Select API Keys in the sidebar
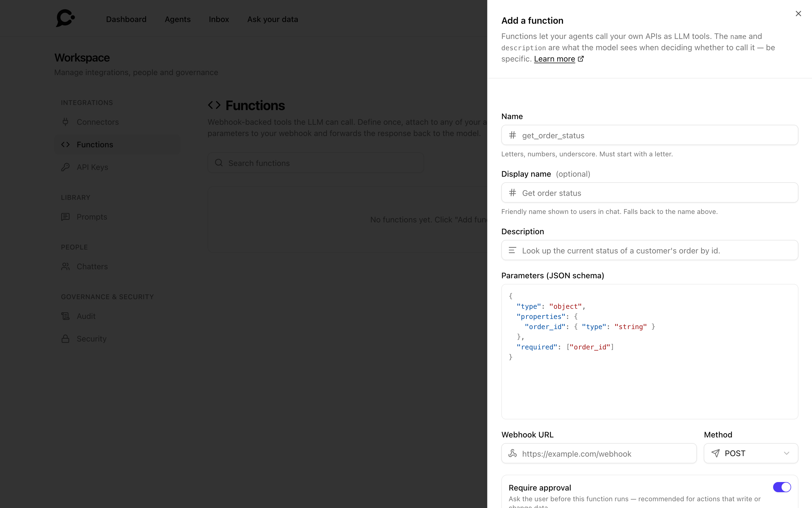This screenshot has width=812, height=508. point(118,167)
